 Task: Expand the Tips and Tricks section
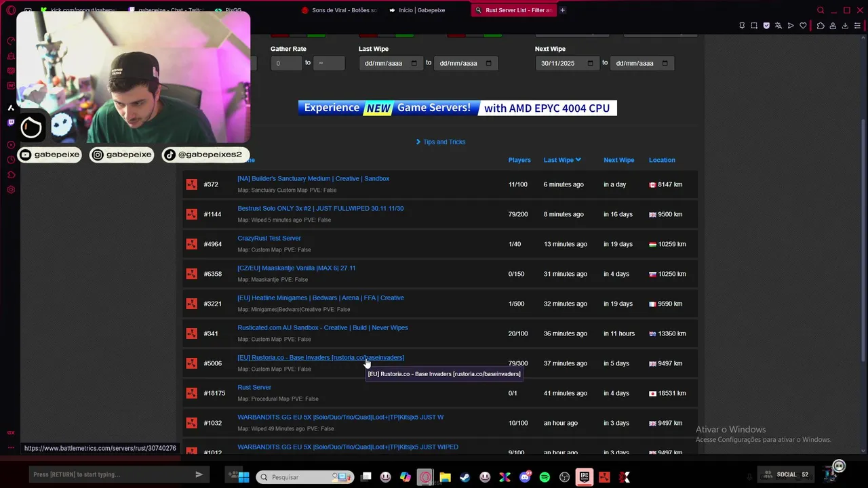(441, 142)
